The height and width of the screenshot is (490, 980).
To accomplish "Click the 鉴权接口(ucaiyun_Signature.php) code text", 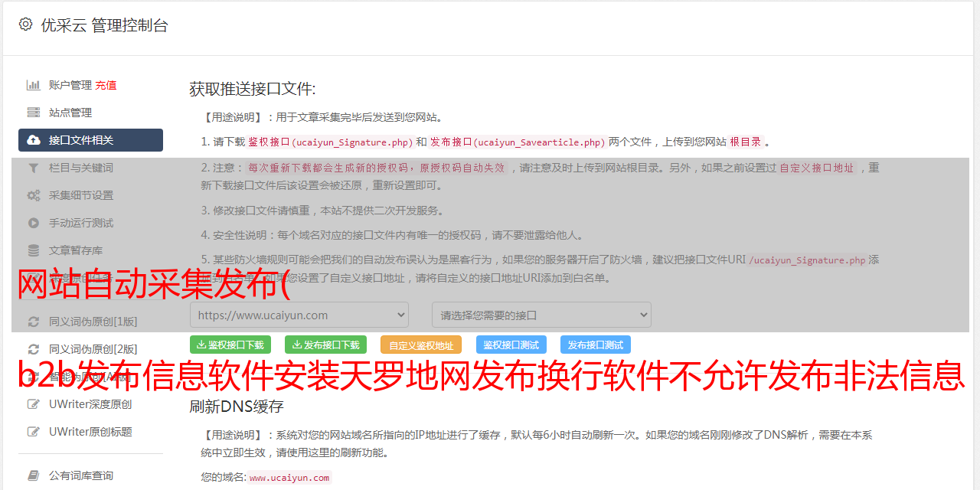I will point(330,142).
